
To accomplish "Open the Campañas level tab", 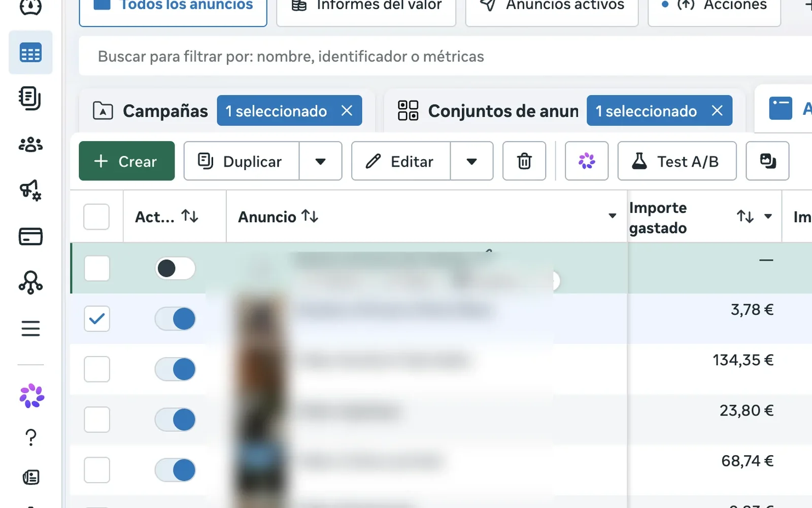I will pos(165,110).
